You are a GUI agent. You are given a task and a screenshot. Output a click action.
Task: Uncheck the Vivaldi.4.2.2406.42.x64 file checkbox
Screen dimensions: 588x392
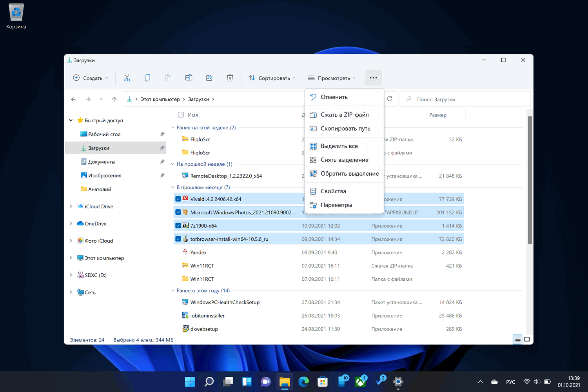coord(178,199)
